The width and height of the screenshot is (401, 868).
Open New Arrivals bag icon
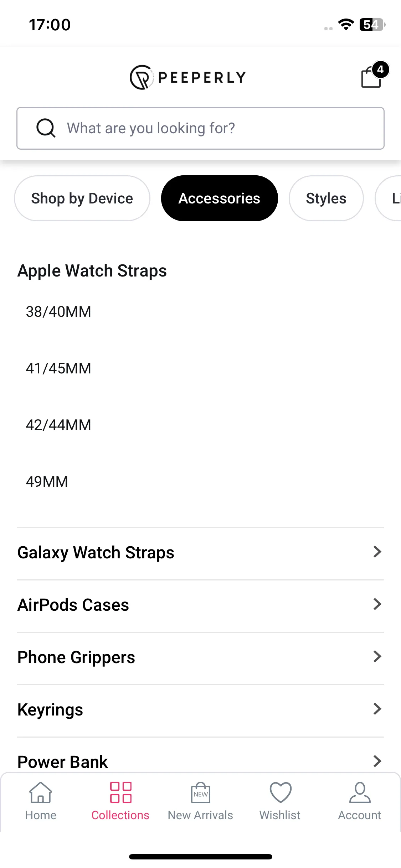200,792
